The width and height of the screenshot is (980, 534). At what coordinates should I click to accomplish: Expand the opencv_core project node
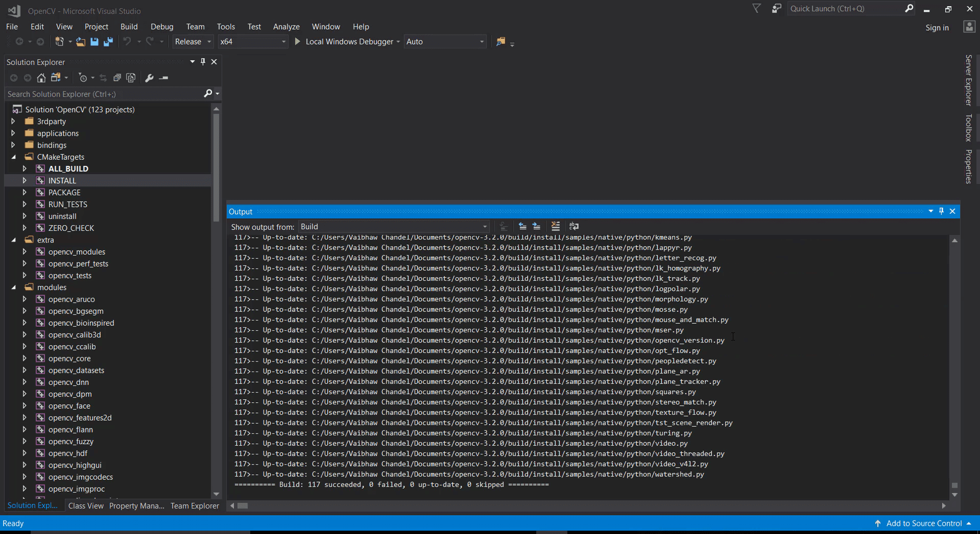pyautogui.click(x=24, y=358)
